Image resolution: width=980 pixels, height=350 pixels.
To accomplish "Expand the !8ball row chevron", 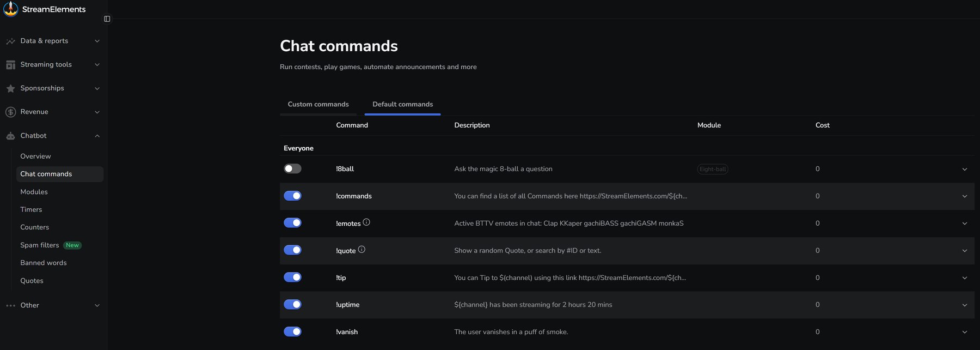I will coord(964,169).
